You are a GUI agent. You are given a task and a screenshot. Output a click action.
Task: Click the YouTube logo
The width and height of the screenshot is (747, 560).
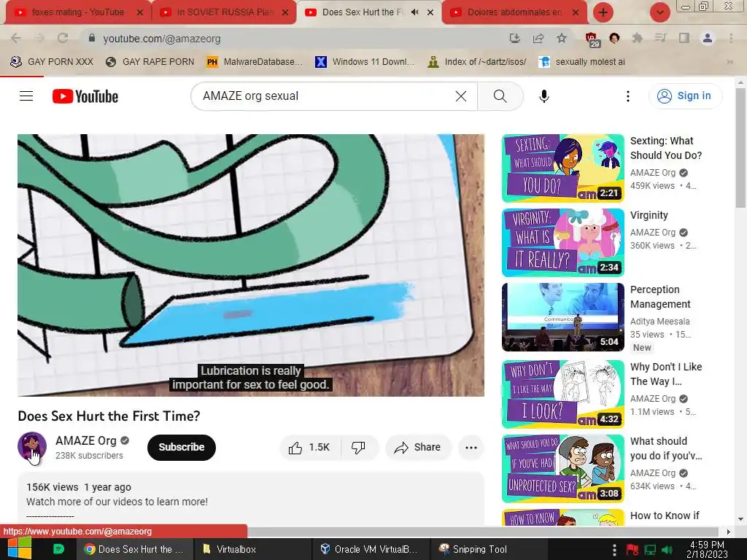tap(85, 96)
